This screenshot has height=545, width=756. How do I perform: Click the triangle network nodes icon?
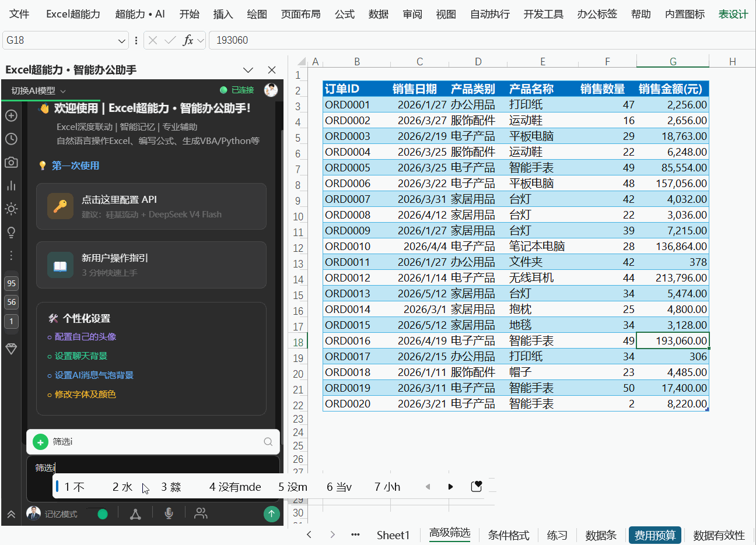point(135,514)
